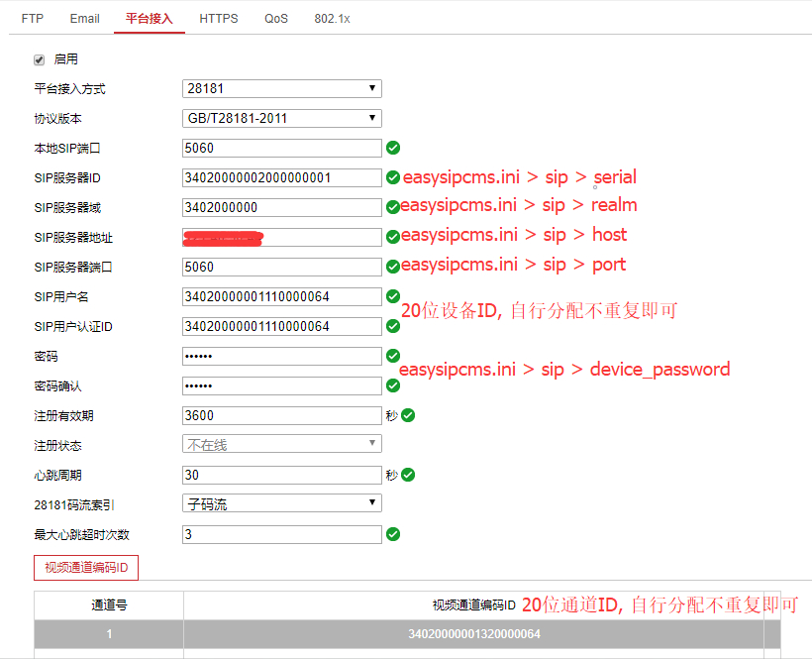This screenshot has height=659, width=812.
Task: Click the checkmark icon beside SIP服务器地址
Action: [393, 237]
